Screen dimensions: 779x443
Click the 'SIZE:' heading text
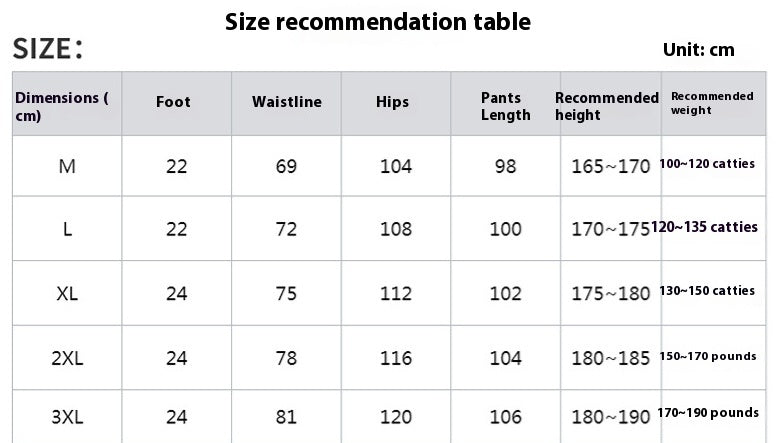(47, 49)
